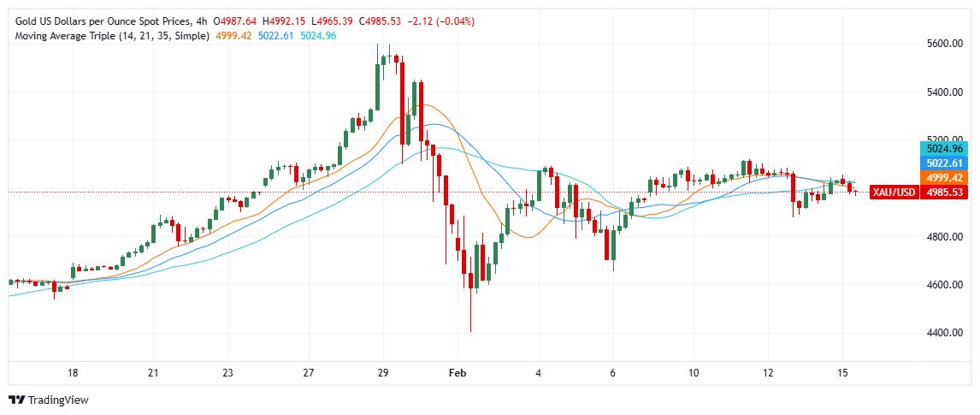Click the 5400.00 price axis label
The height and width of the screenshot is (415, 980).
[x=944, y=92]
